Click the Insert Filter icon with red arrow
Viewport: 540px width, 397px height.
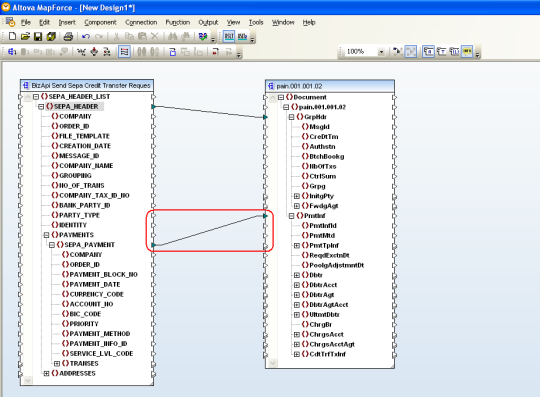click(94, 52)
